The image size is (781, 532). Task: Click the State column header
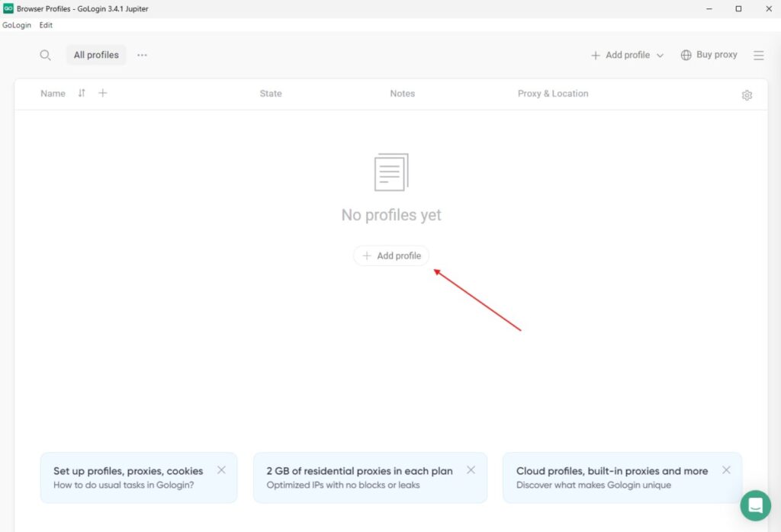click(271, 94)
